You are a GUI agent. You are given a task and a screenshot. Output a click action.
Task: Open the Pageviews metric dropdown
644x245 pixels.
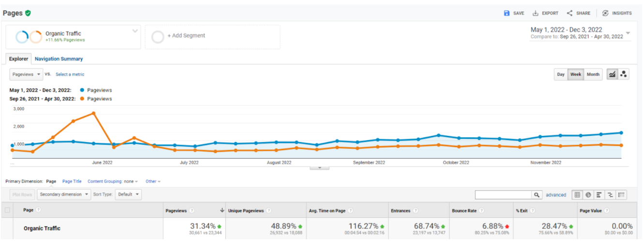tap(26, 74)
